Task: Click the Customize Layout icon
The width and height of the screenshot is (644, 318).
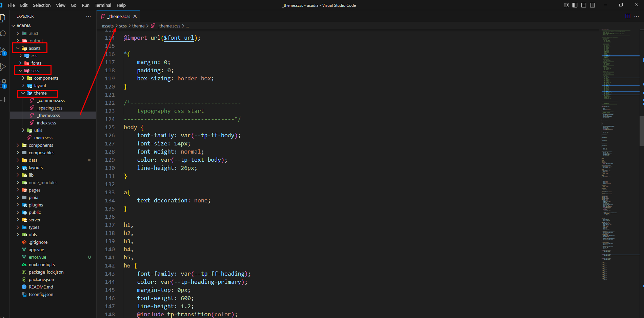Action: [566, 5]
